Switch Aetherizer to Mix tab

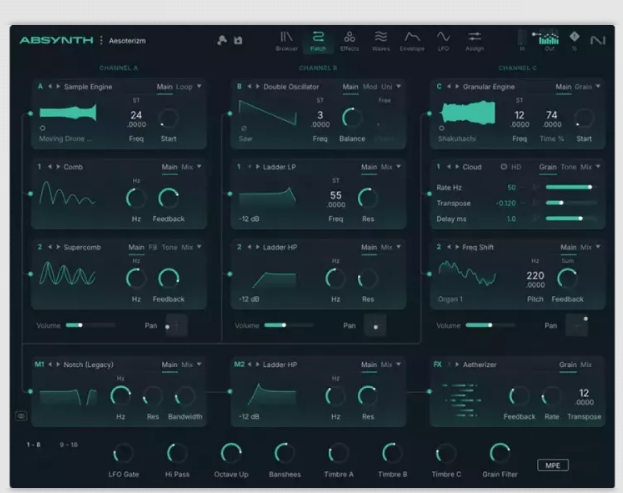click(586, 365)
